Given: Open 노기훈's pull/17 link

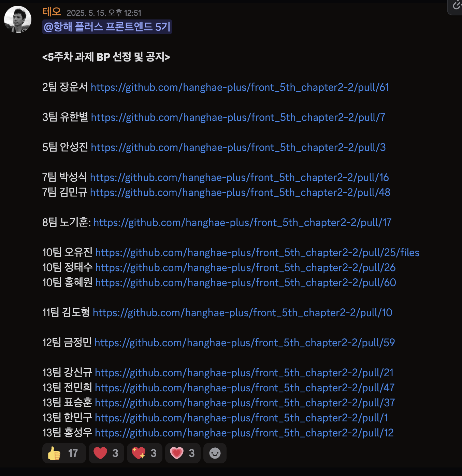Looking at the screenshot, I should point(243,223).
